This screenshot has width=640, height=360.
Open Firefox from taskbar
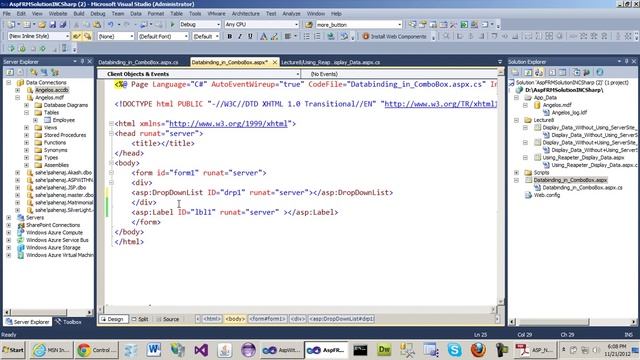[478, 350]
